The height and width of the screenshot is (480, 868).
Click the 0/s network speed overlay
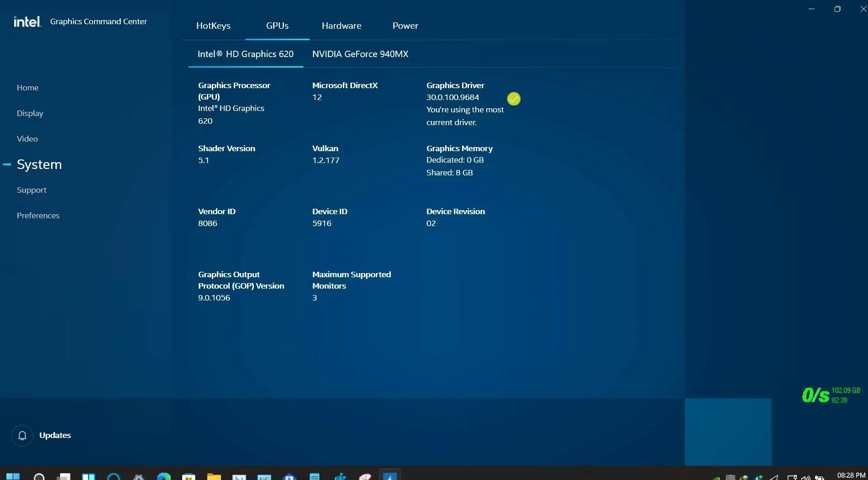click(815, 395)
